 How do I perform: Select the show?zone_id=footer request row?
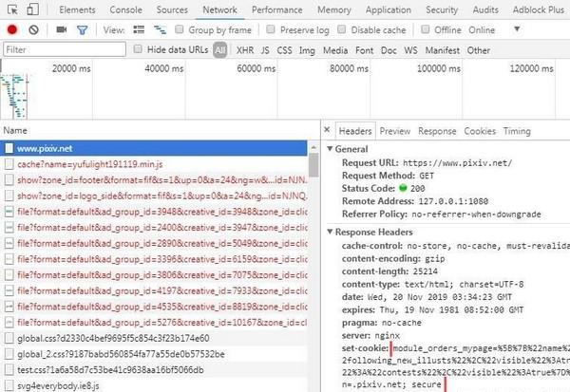(x=154, y=179)
